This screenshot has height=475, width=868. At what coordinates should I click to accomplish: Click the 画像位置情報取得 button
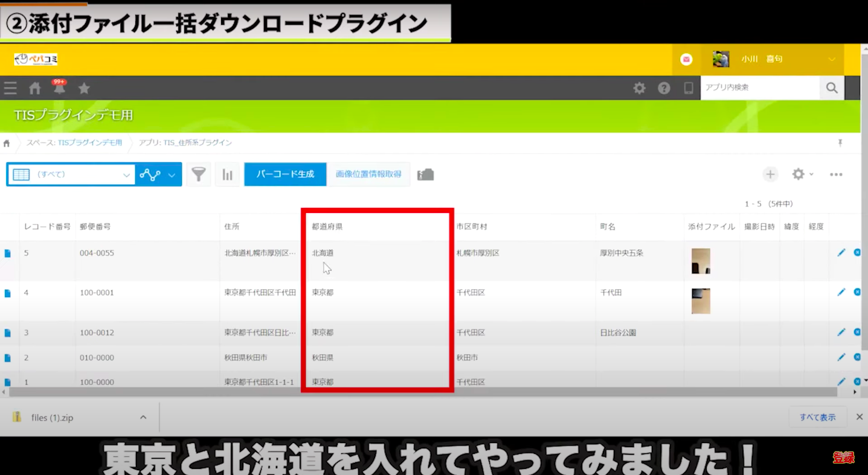point(368,174)
